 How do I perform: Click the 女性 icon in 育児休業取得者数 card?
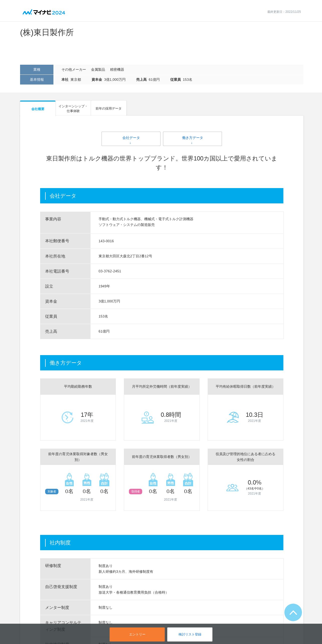(x=153, y=479)
